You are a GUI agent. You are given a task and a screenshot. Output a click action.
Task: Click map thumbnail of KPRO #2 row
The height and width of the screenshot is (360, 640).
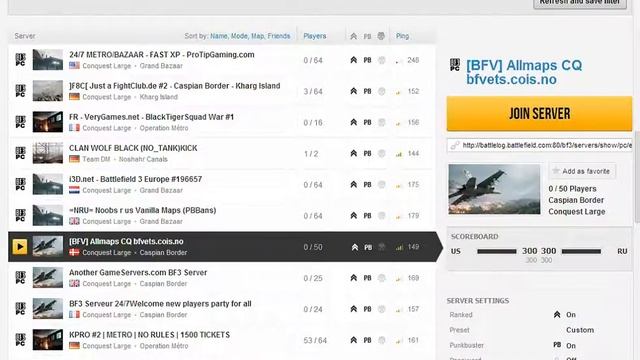pos(48,340)
